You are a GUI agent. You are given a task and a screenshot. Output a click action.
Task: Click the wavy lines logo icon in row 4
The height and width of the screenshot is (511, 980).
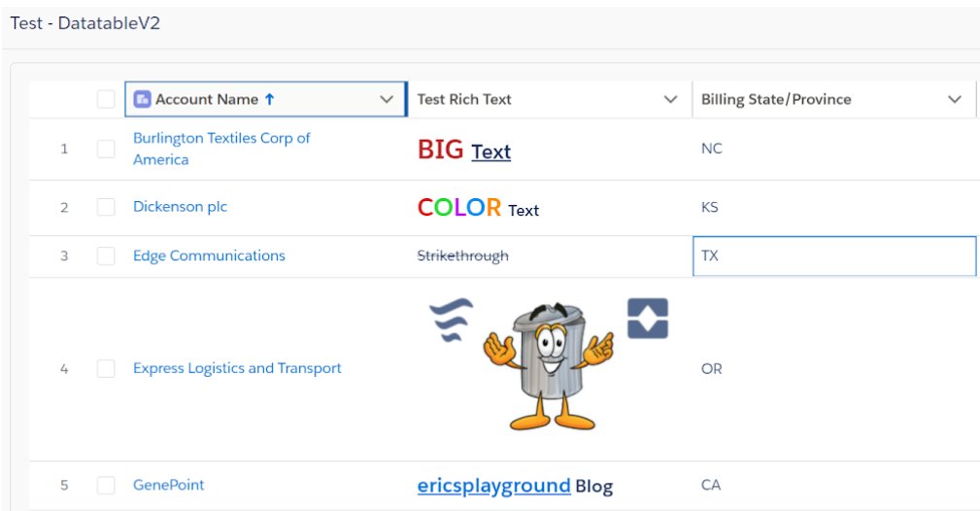click(x=452, y=320)
